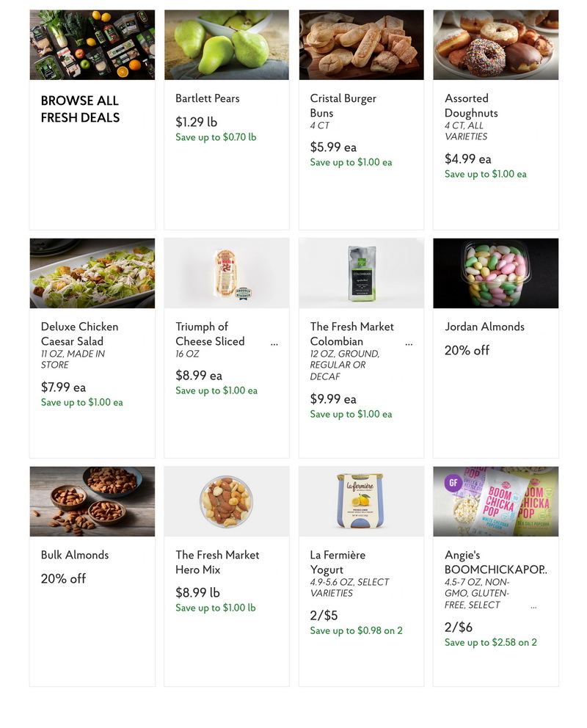Open The Fresh Market Hero Mix image
The image size is (587, 728).
click(227, 501)
